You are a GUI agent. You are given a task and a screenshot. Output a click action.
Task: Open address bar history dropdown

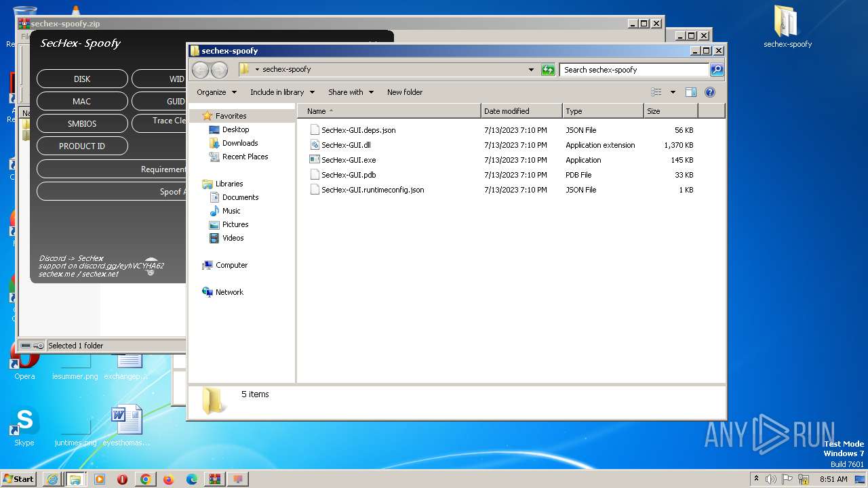tap(531, 69)
